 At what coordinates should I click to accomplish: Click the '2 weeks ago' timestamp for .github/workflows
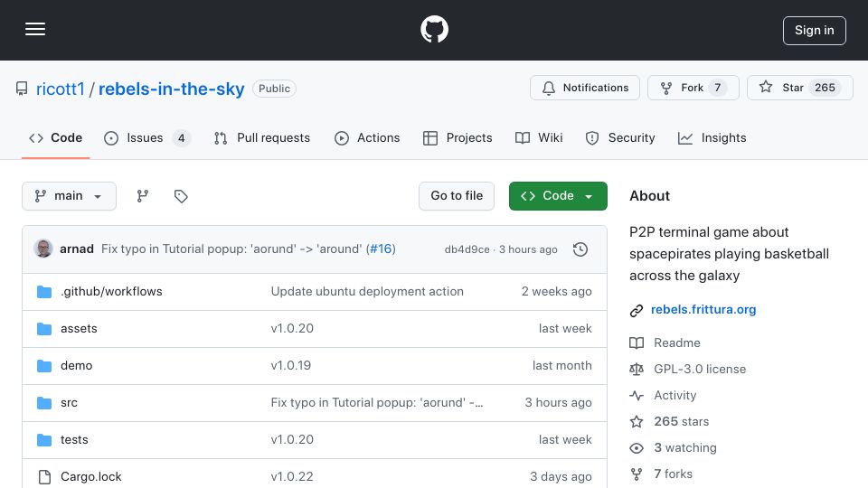click(x=556, y=292)
